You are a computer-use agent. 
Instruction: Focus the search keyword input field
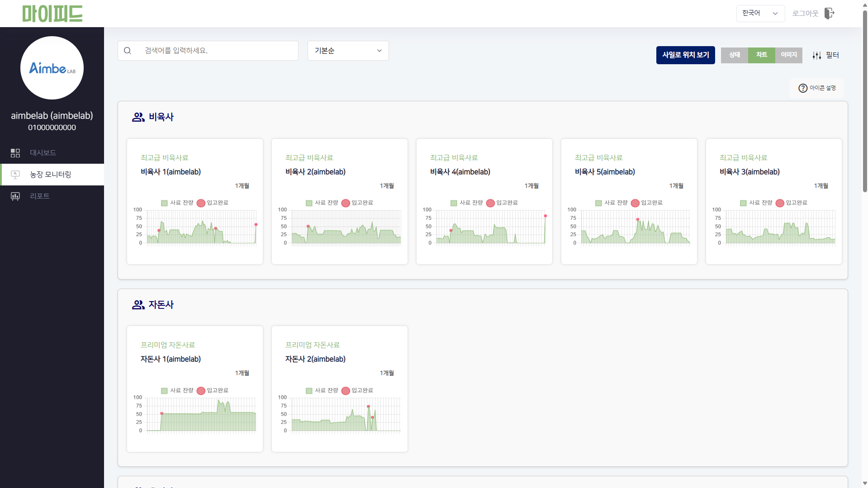pos(217,51)
